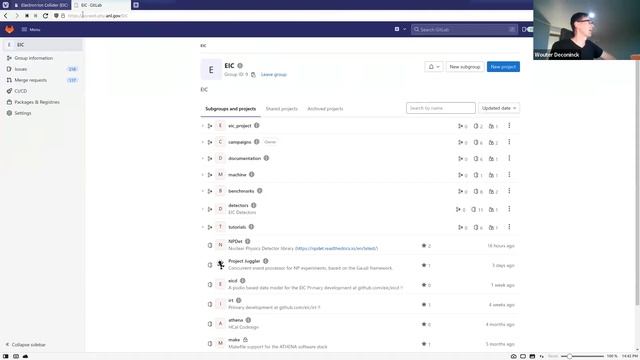Expand the create new dropdown arrow in header
This screenshot has height=360, width=640.
pyautogui.click(x=404, y=29)
